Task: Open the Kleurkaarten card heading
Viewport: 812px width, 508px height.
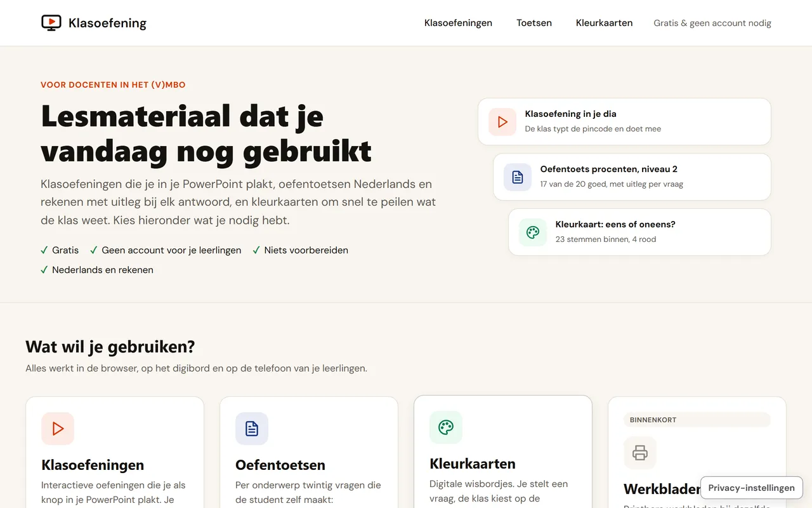Action: 473,464
